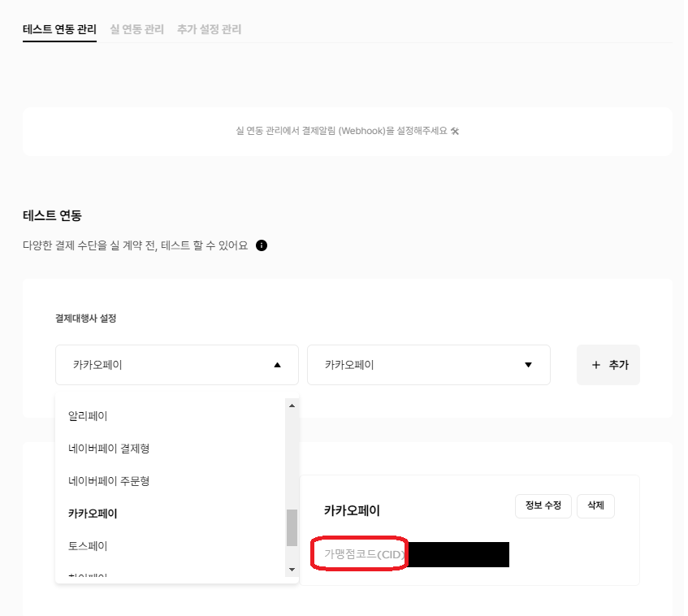
Task: Click the dropdown list scroll up arrow
Action: pos(292,406)
